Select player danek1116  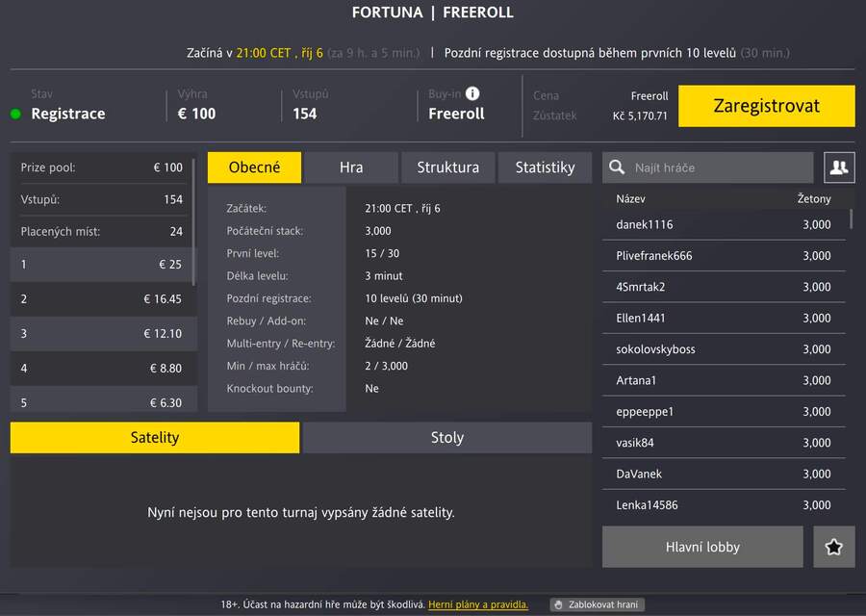click(x=724, y=224)
